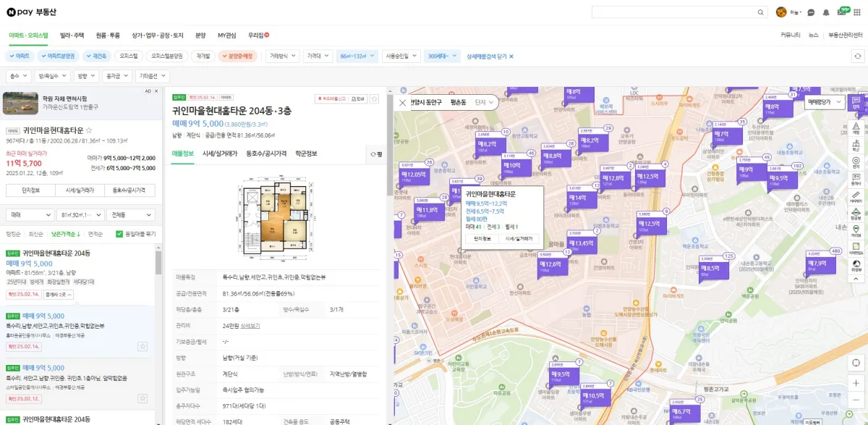Image resolution: width=868 pixels, height=425 pixels.
Task: Click the print (인쇄) icon on listing detail
Action: coord(357,98)
